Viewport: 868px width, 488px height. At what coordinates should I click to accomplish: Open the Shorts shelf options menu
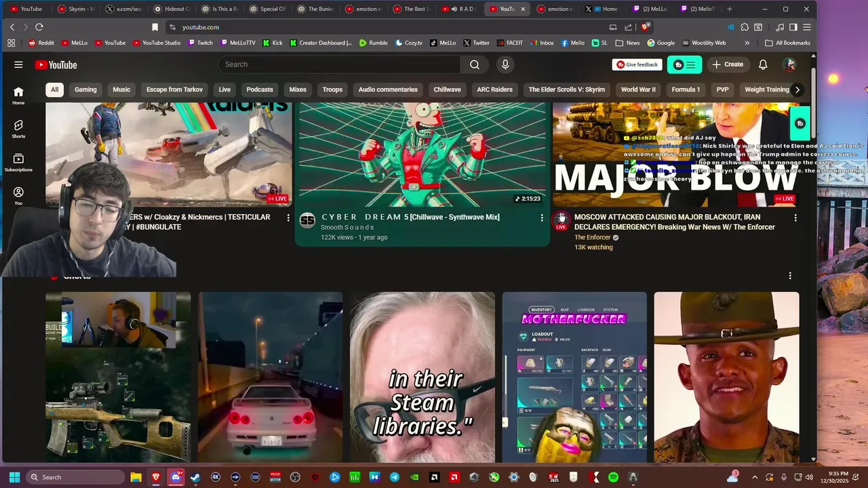point(790,276)
